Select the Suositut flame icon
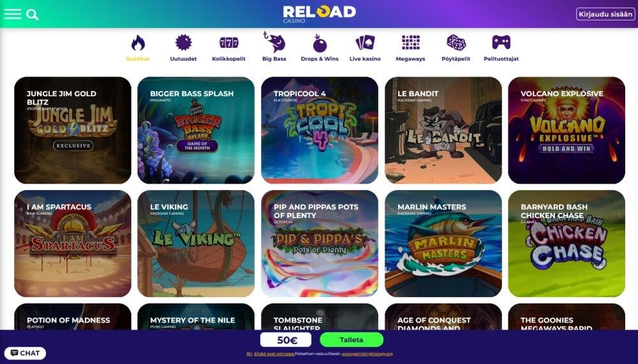 (138, 43)
